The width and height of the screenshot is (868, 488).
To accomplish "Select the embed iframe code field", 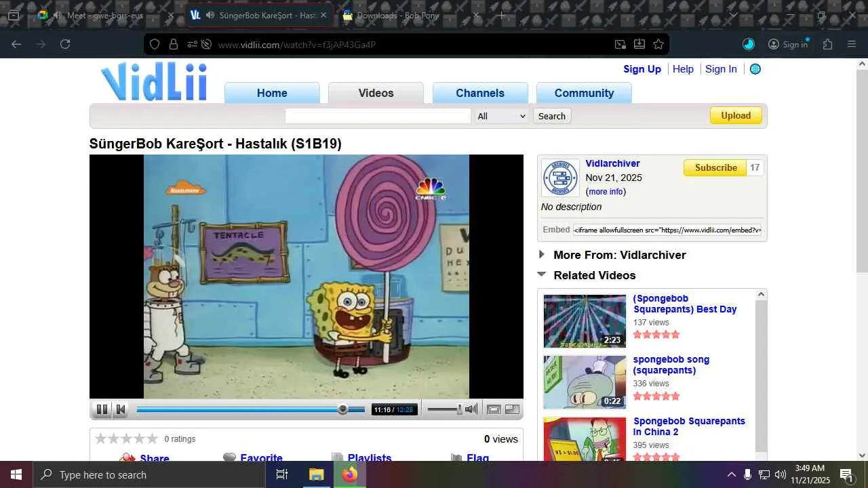I will pos(667,230).
